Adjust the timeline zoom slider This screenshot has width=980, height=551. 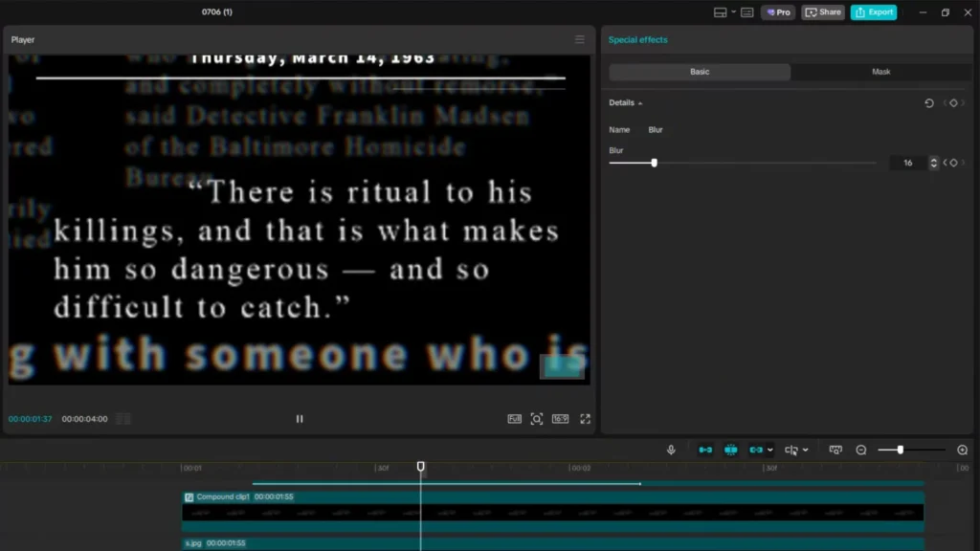point(901,450)
